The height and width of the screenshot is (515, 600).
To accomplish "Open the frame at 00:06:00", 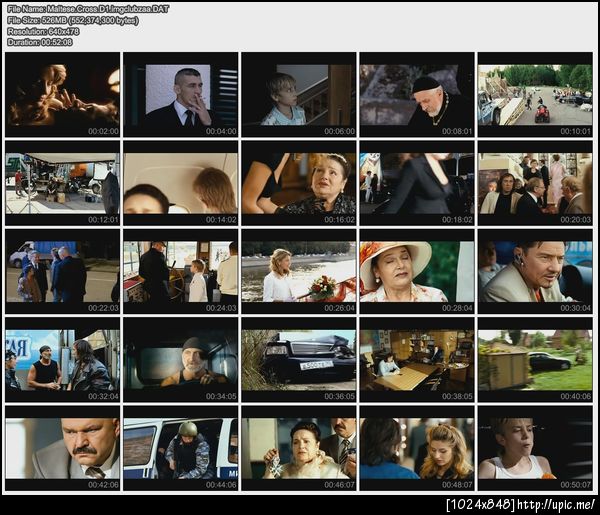I will point(299,95).
